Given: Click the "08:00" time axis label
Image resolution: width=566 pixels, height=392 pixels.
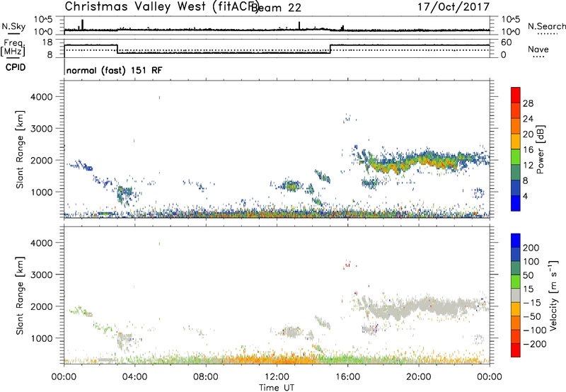Looking at the screenshot, I should click(x=206, y=377).
